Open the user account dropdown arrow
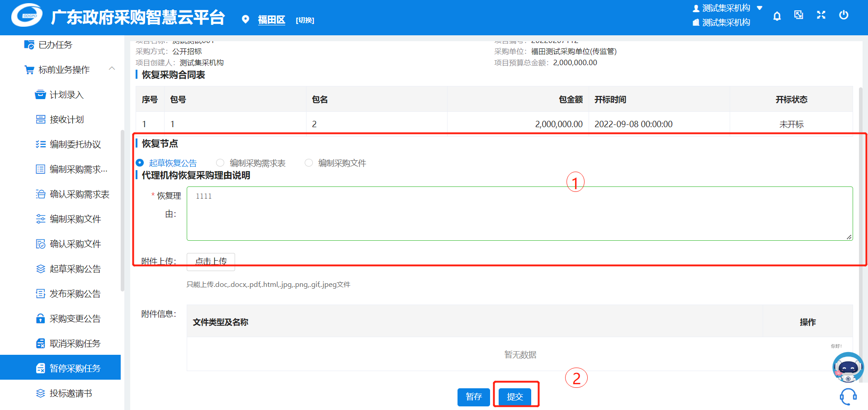 [x=760, y=8]
